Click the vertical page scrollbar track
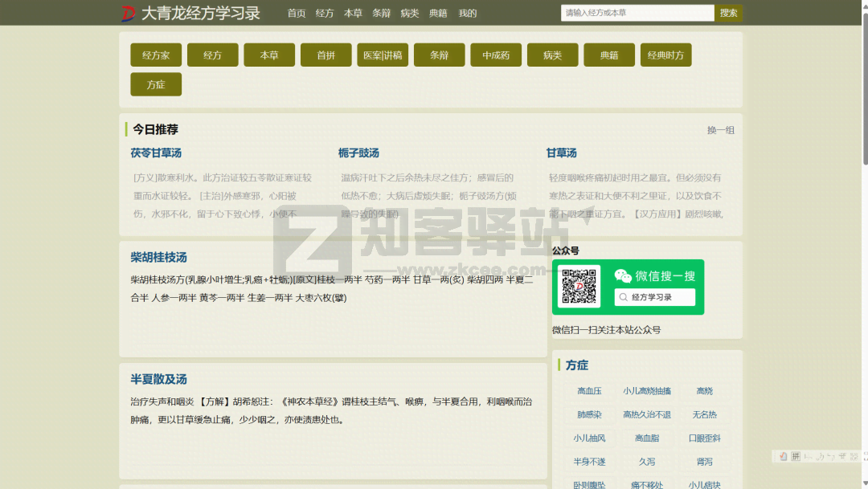Image resolution: width=868 pixels, height=489 pixels. (863, 321)
